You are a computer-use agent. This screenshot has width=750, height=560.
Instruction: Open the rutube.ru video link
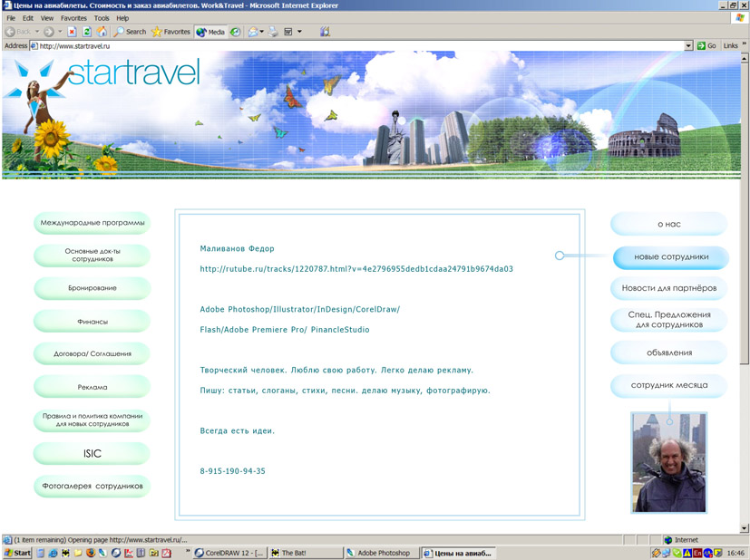(x=356, y=269)
